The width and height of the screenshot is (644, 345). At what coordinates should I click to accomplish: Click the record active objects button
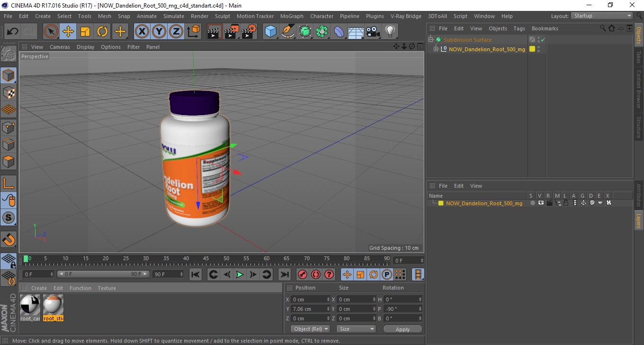pyautogui.click(x=302, y=274)
